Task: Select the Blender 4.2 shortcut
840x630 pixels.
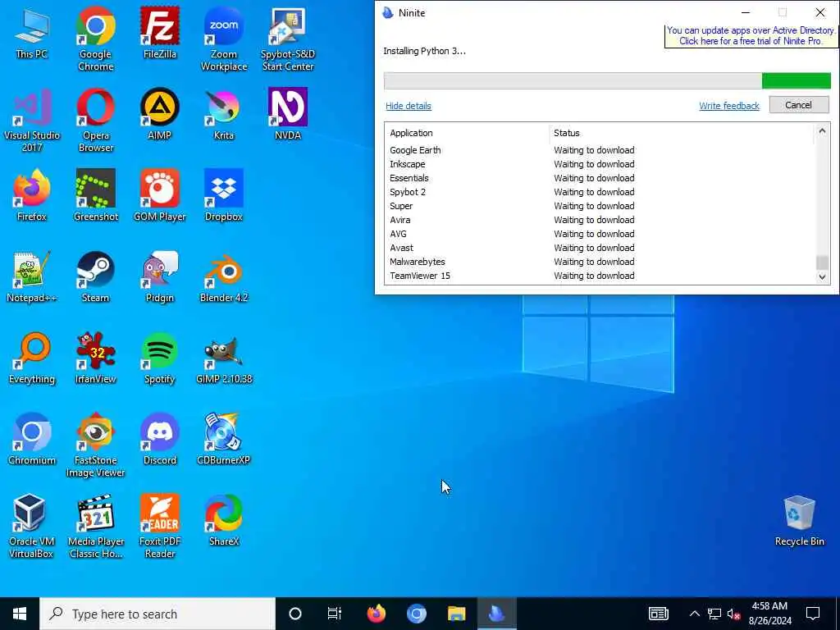Action: 224,277
